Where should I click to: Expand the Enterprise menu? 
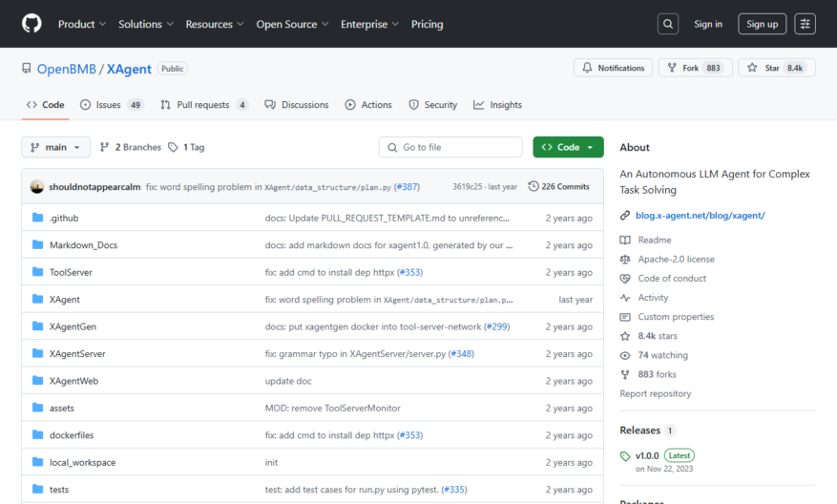pyautogui.click(x=369, y=24)
